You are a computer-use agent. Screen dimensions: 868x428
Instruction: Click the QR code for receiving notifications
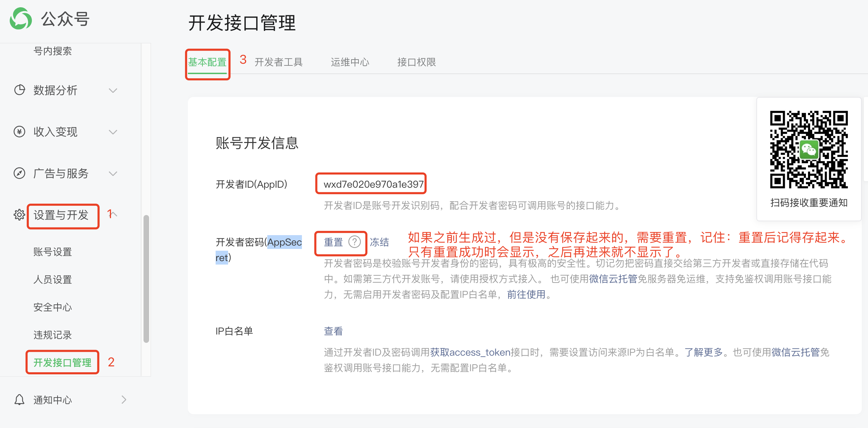808,150
